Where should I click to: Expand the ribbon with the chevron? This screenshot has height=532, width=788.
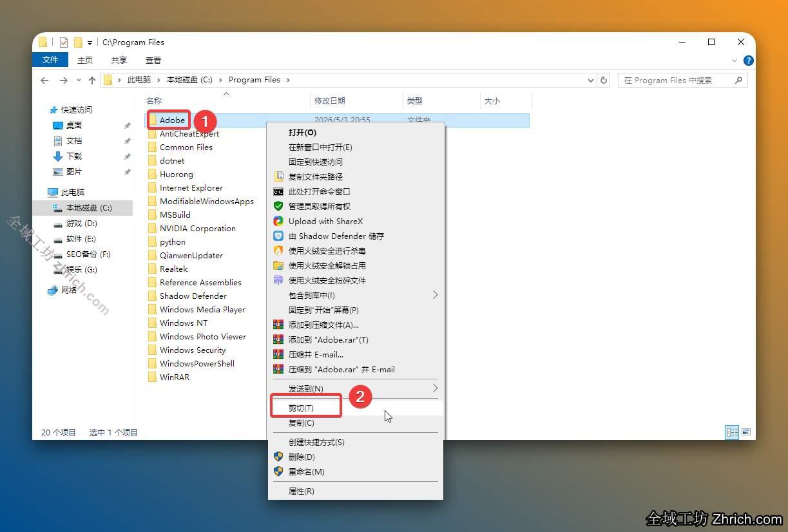[735, 61]
